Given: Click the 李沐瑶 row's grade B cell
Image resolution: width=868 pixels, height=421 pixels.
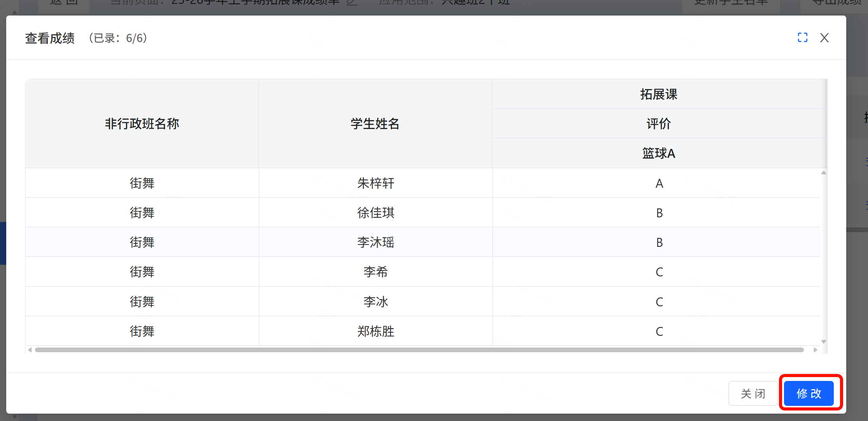Looking at the screenshot, I should tap(659, 242).
